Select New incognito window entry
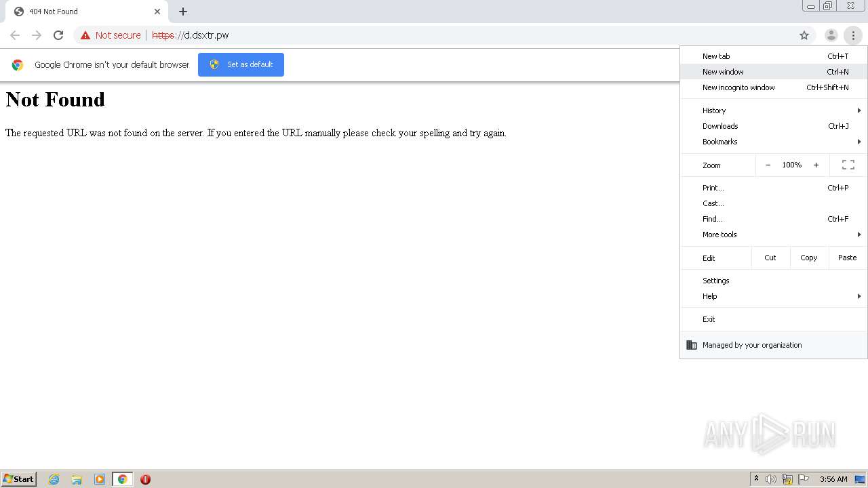 point(774,87)
